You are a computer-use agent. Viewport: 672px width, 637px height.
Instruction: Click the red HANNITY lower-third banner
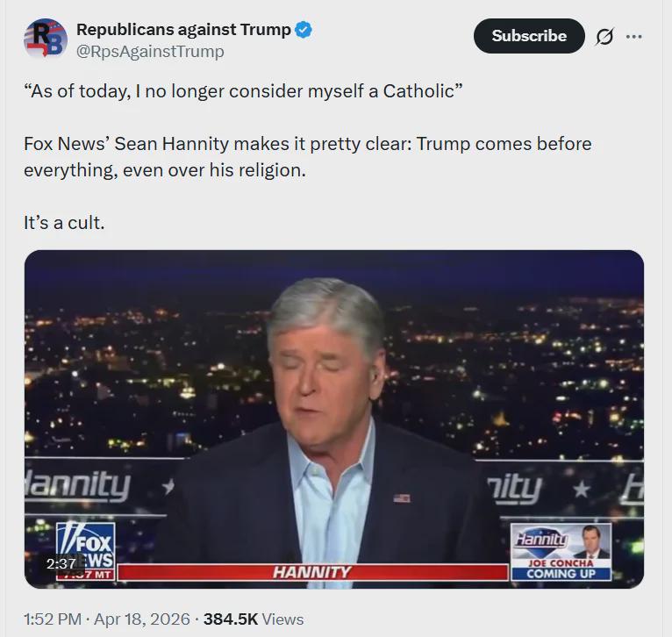pos(312,572)
